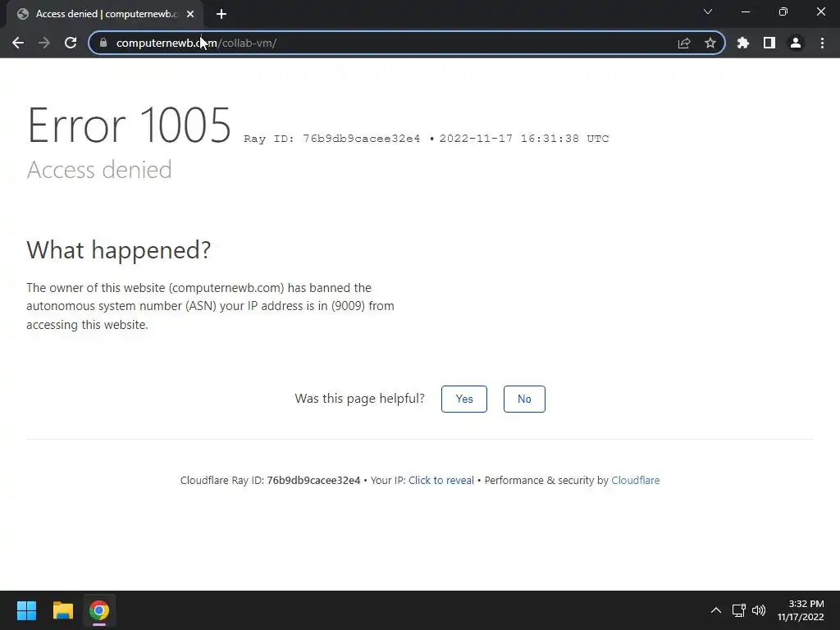This screenshot has height=630, width=840.
Task: Answer Yes to page helpful question
Action: [x=464, y=399]
